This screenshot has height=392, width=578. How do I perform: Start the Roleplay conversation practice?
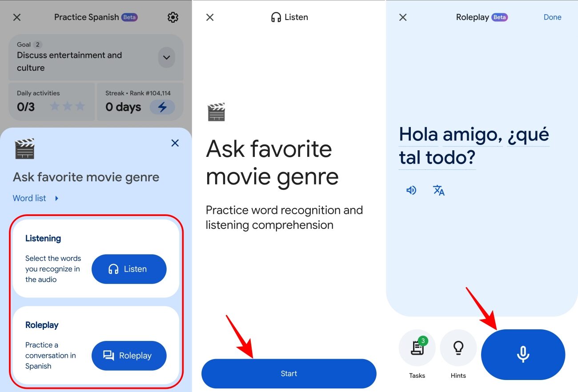click(129, 356)
